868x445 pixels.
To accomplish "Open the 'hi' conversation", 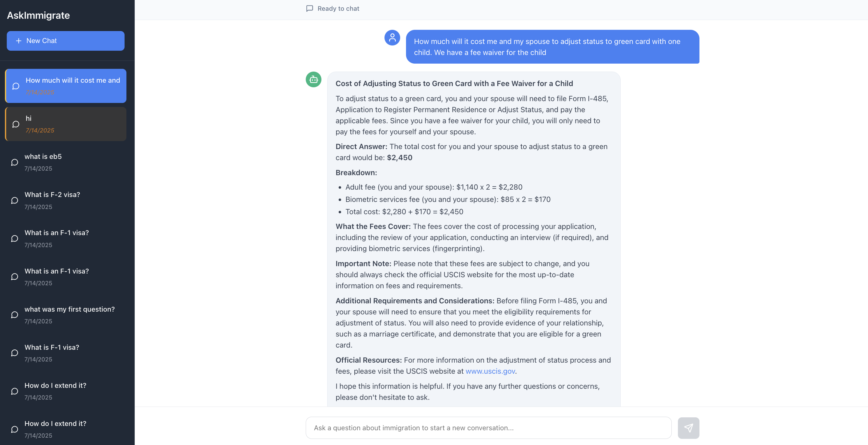I will pyautogui.click(x=66, y=124).
